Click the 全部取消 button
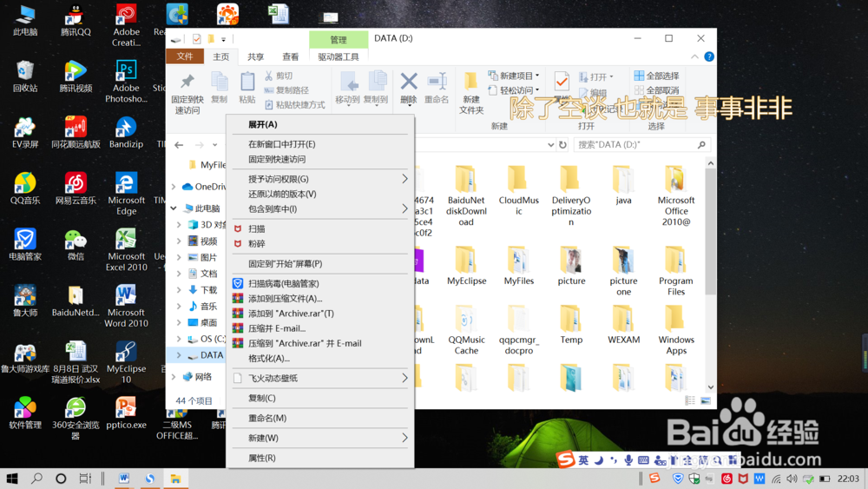Viewport: 868px width, 489px height. tap(656, 90)
